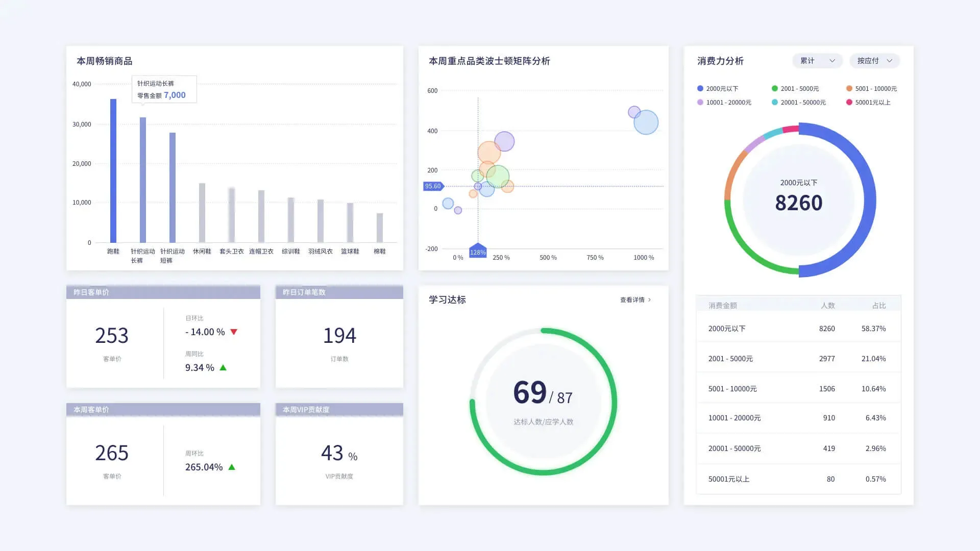Click the green up triangle beside 265.04%

click(x=232, y=467)
